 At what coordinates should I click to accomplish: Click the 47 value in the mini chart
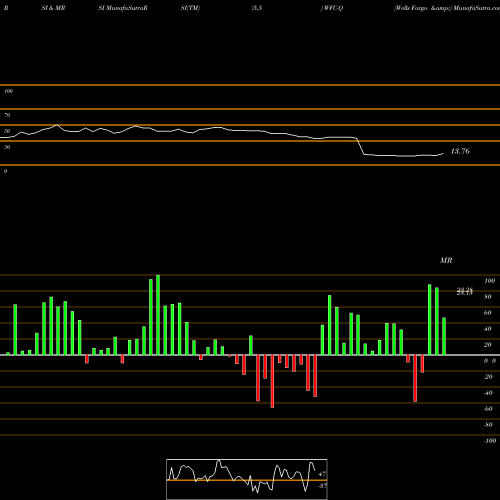point(322,474)
